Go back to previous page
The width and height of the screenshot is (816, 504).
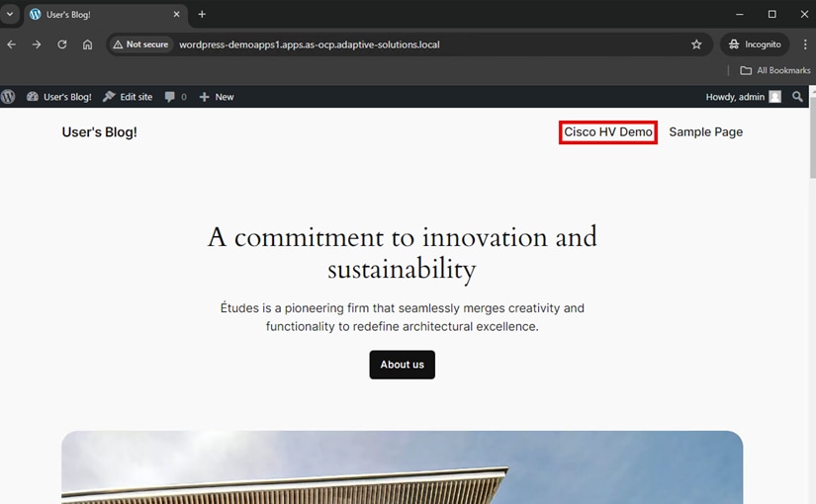coord(12,44)
